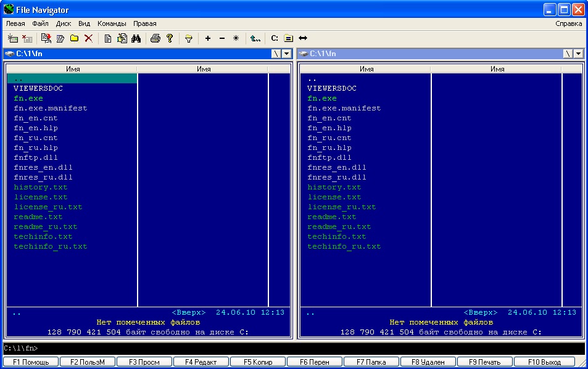This screenshot has height=369, width=588.
Task: Click the backslash root button in left panel
Action: click(276, 54)
